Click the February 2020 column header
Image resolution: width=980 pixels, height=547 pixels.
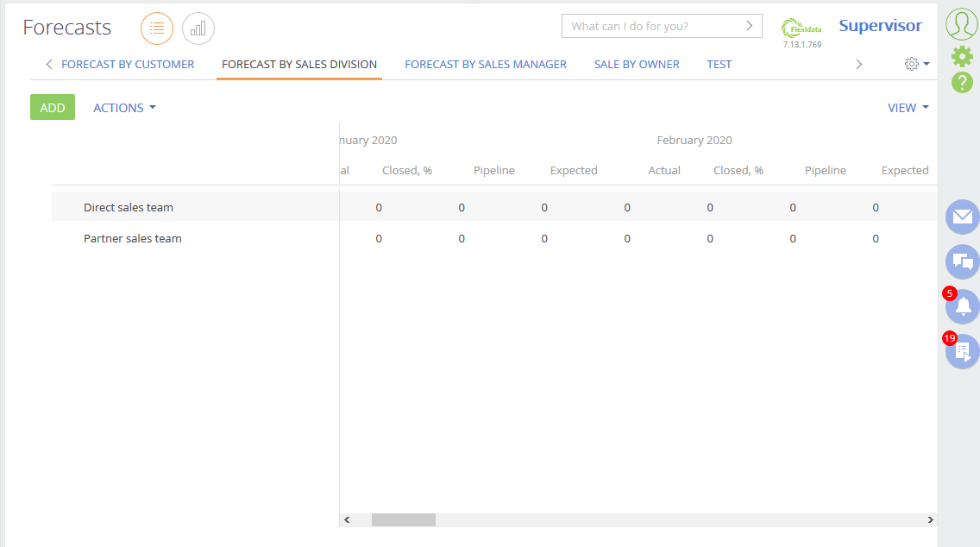pos(694,140)
